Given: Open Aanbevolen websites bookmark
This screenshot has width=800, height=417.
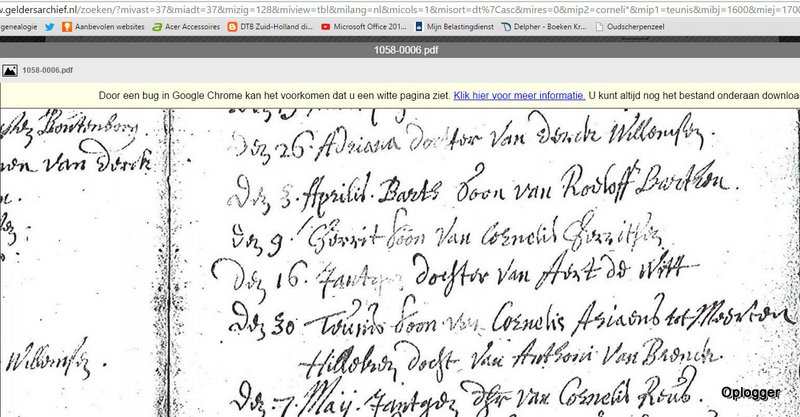Looking at the screenshot, I should [x=109, y=27].
